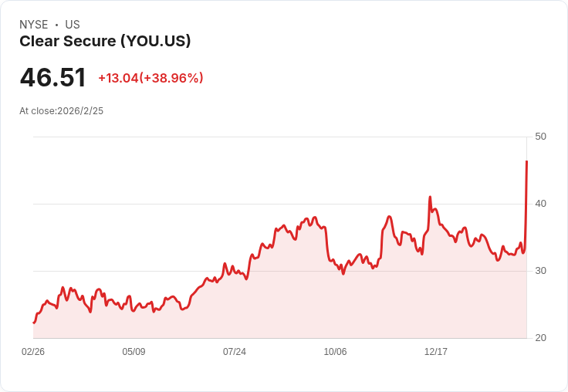The image size is (568, 392).
Task: Select the 40 y-axis price label
Action: pos(540,204)
